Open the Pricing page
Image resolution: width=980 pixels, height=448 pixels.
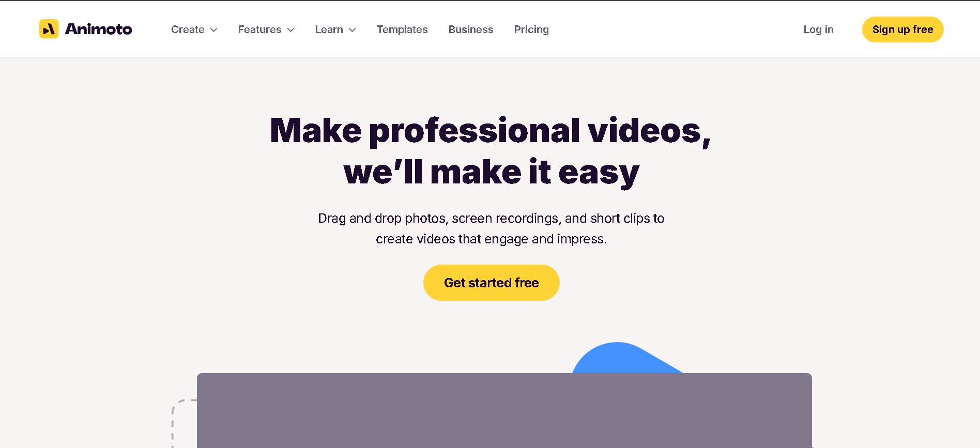(x=531, y=29)
